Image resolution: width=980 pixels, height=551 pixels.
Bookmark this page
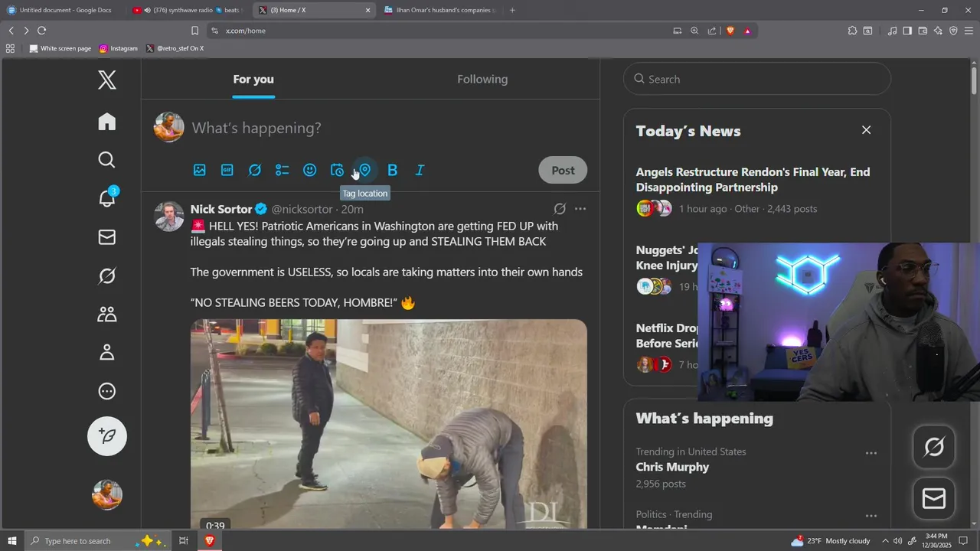(x=194, y=31)
